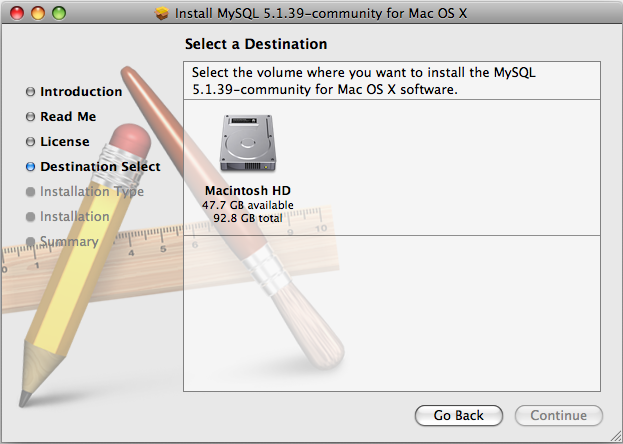623x444 pixels.
Task: Click the bullet beside Read Me step
Action: [x=31, y=117]
